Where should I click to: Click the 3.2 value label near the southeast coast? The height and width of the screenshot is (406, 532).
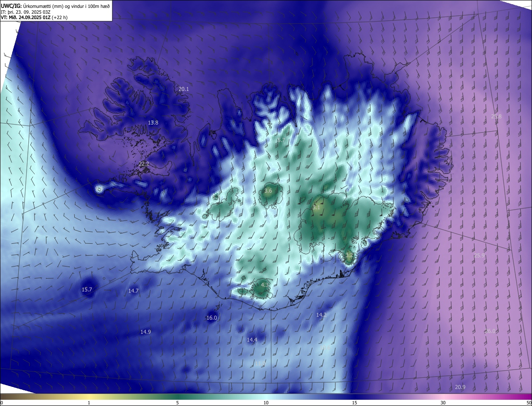coord(350,255)
